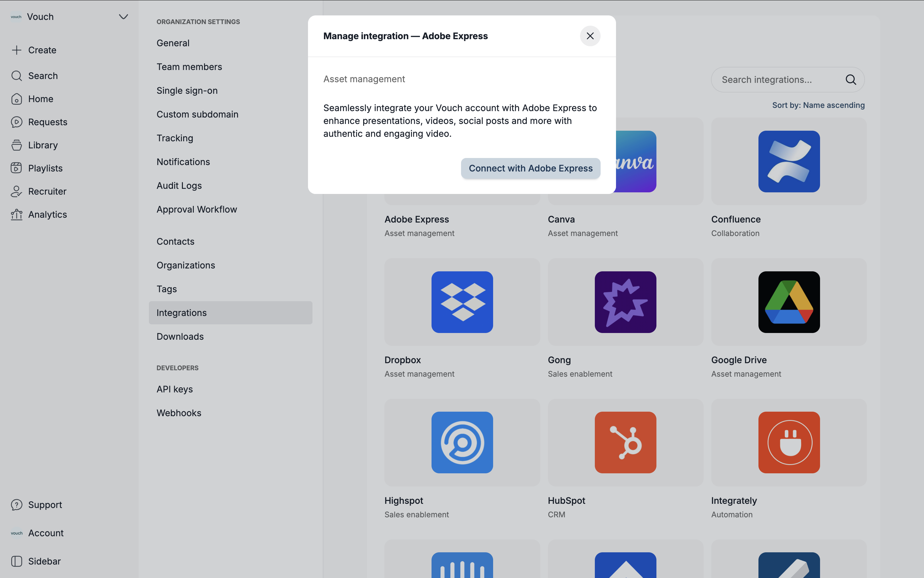
Task: Open Custom subdomain settings
Action: [x=230, y=114]
